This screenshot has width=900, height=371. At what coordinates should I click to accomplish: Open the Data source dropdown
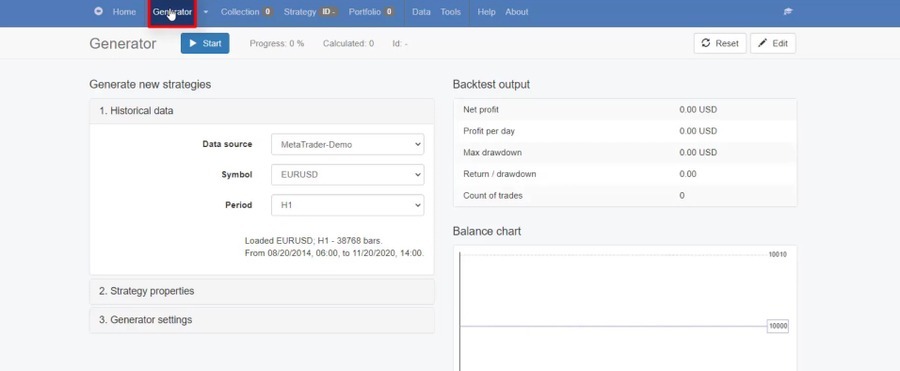click(347, 145)
